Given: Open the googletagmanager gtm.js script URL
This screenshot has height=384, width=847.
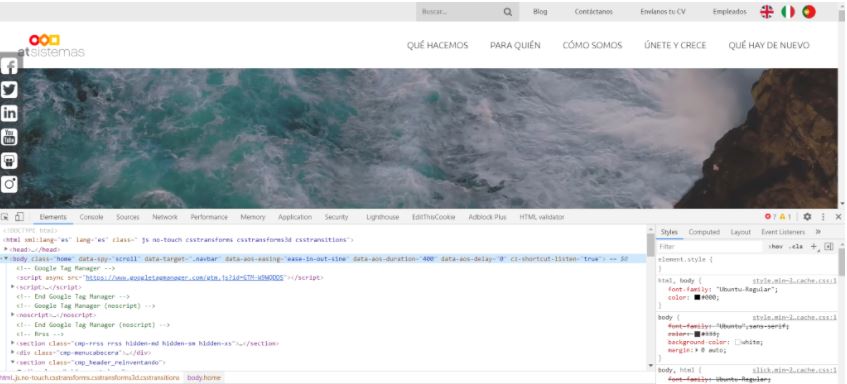Looking at the screenshot, I should point(184,278).
